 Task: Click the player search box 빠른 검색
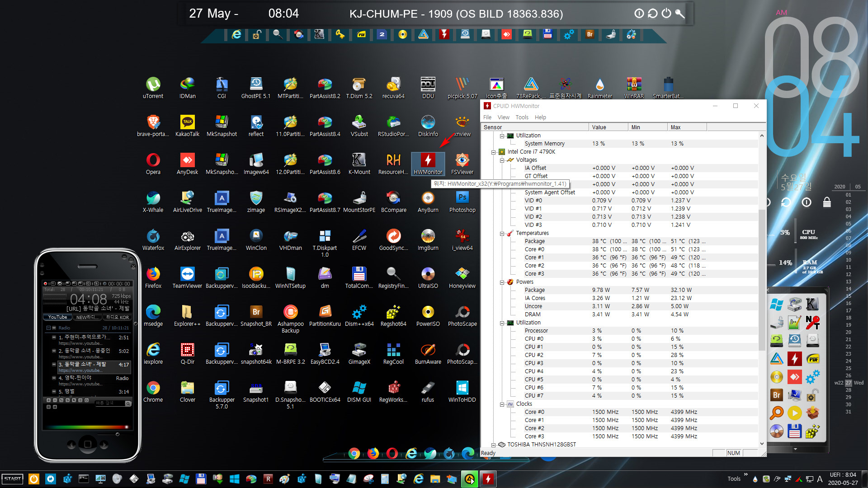click(110, 403)
